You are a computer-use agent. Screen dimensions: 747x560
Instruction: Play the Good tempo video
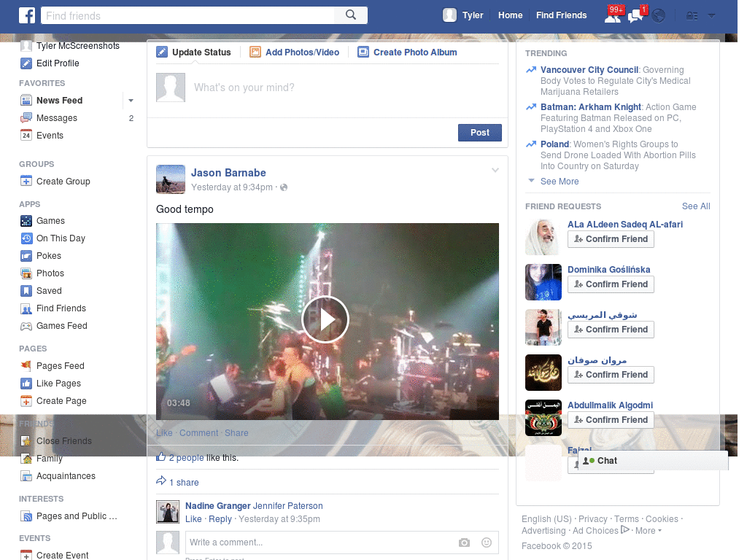coord(325,319)
